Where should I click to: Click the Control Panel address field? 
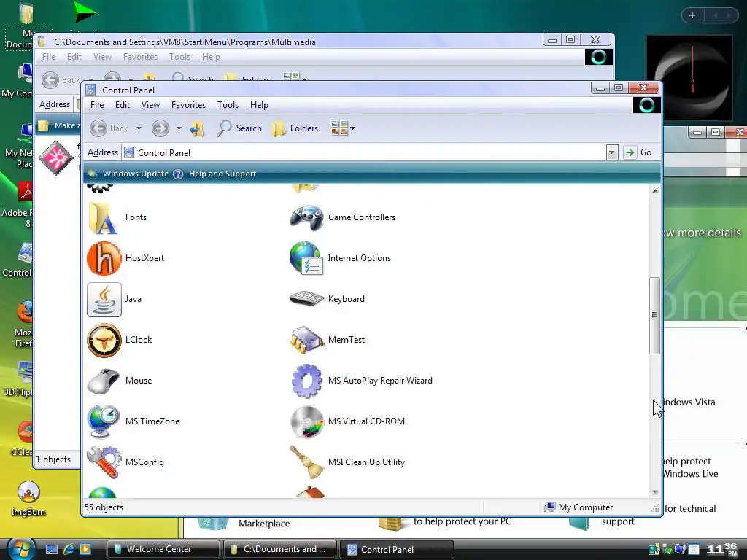point(365,153)
